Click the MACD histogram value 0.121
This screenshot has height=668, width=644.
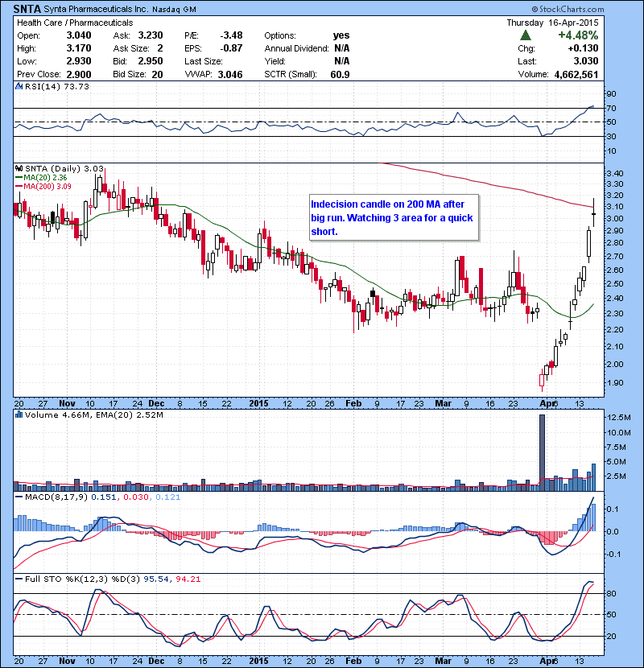click(168, 497)
